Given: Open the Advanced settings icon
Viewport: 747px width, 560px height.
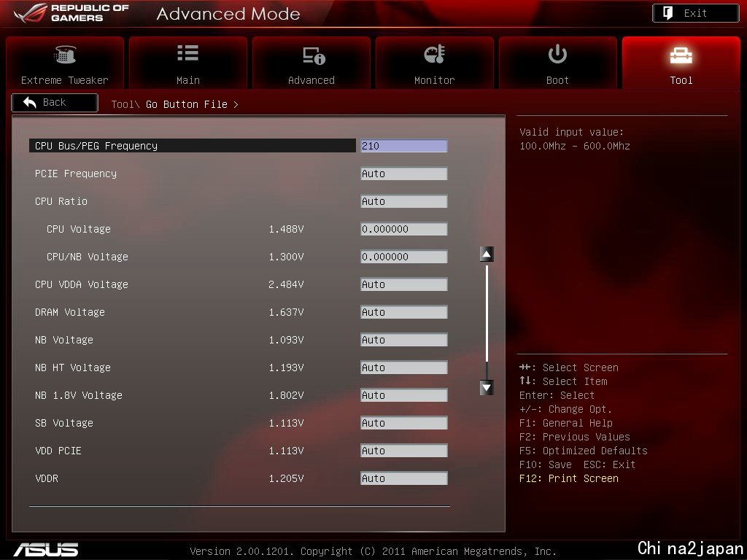Looking at the screenshot, I should coord(314,55).
